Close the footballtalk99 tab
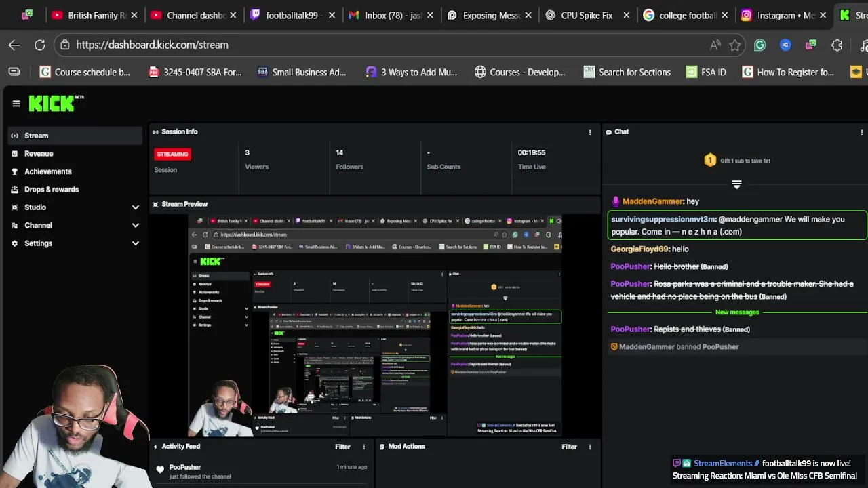Screen dimensions: 868x488 click(x=332, y=15)
